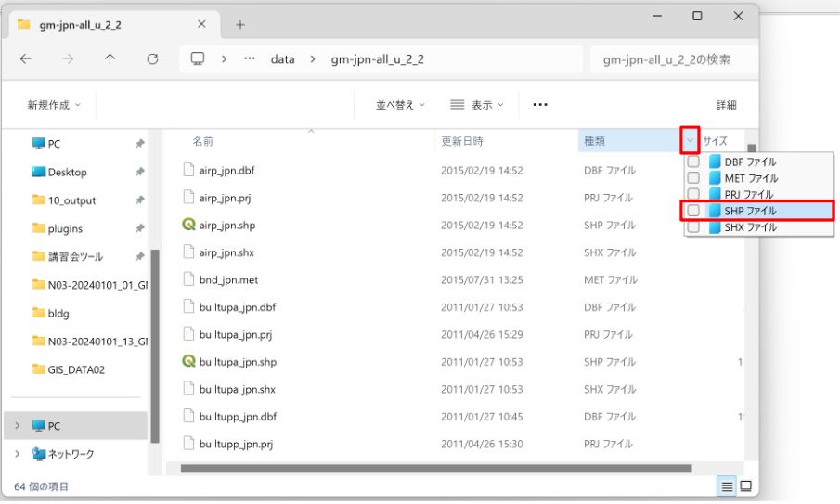Select file builtupp_jpn.prj
The width and height of the screenshot is (840, 504).
pyautogui.click(x=237, y=444)
